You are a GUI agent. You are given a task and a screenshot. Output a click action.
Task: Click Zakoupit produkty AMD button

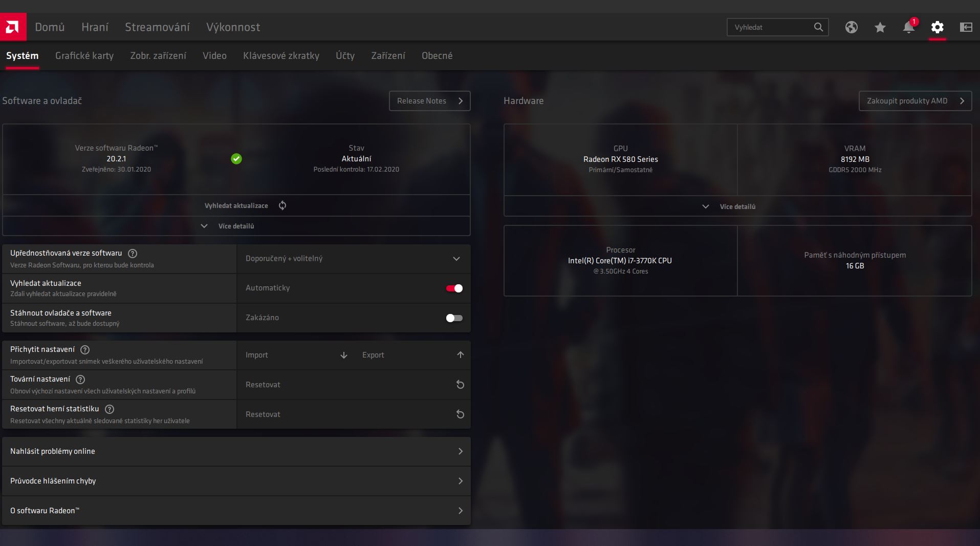click(x=914, y=101)
